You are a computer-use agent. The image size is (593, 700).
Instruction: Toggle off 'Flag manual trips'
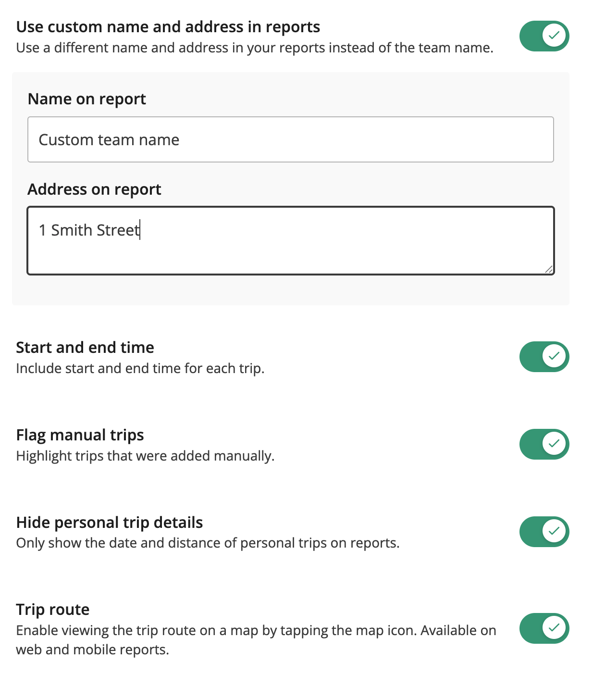tap(544, 444)
